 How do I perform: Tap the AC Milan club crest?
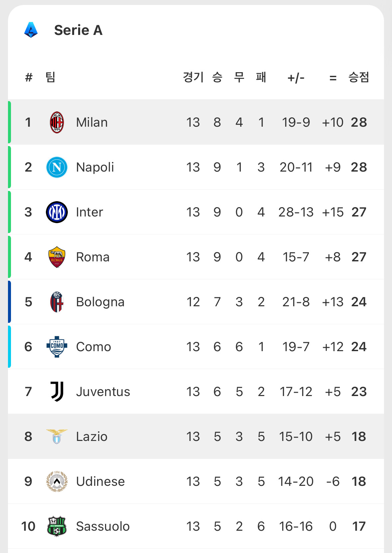(57, 122)
